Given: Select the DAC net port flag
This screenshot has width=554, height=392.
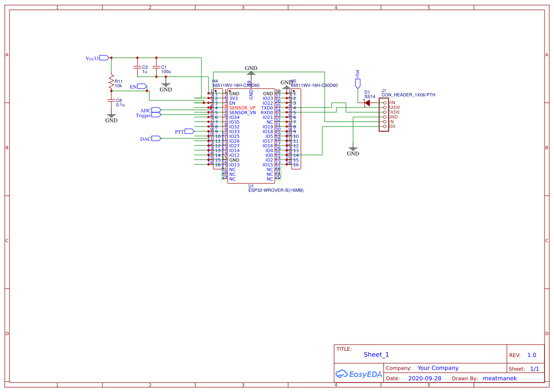Looking at the screenshot, I should click(x=156, y=138).
